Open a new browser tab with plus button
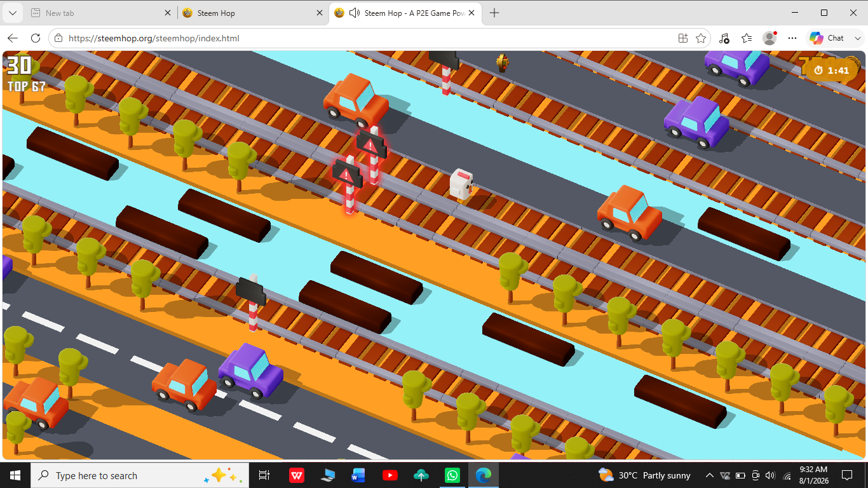Image resolution: width=868 pixels, height=488 pixels. (x=494, y=13)
